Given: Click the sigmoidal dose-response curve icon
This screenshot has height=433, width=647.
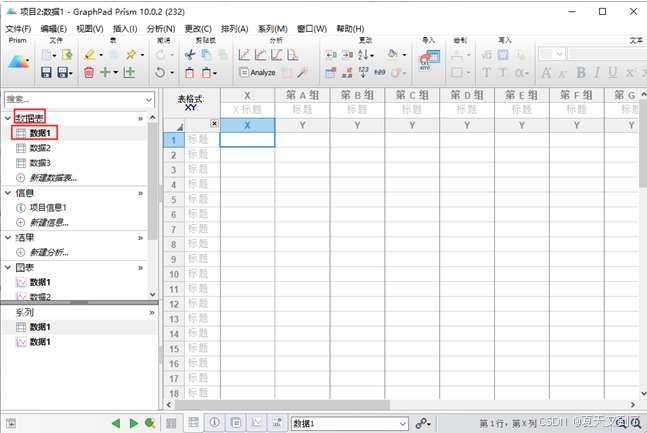Looking at the screenshot, I should tap(276, 54).
